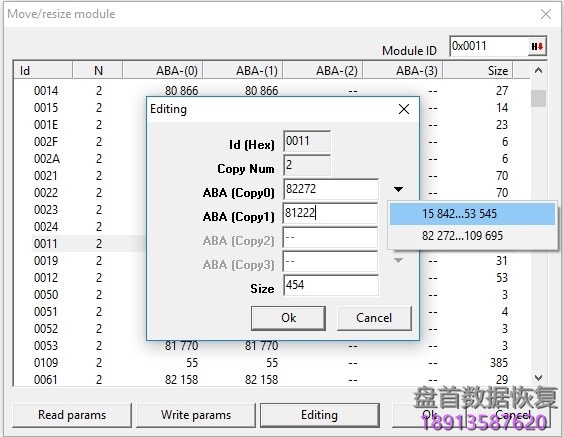Click the Write params button
The width and height of the screenshot is (564, 437).
coord(196,415)
